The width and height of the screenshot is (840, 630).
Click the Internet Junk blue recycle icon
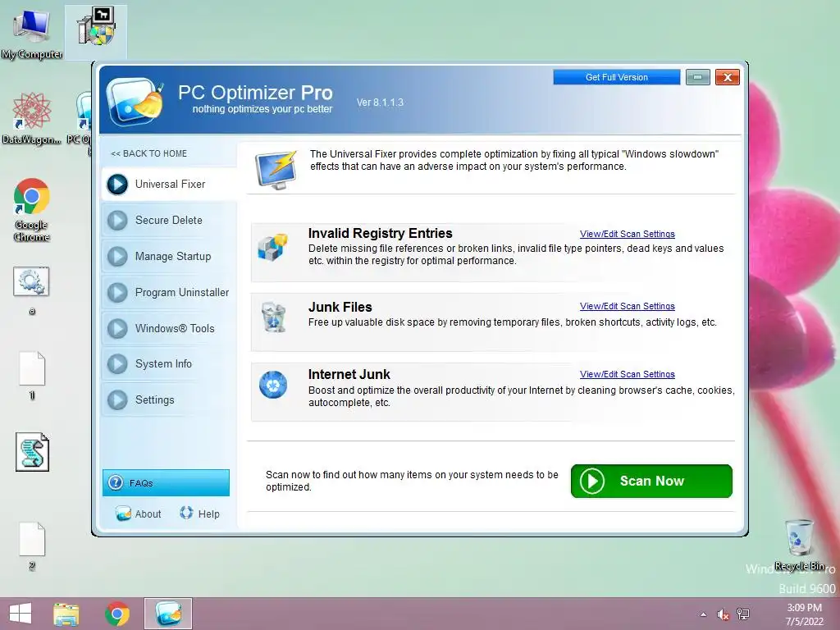tap(273, 386)
